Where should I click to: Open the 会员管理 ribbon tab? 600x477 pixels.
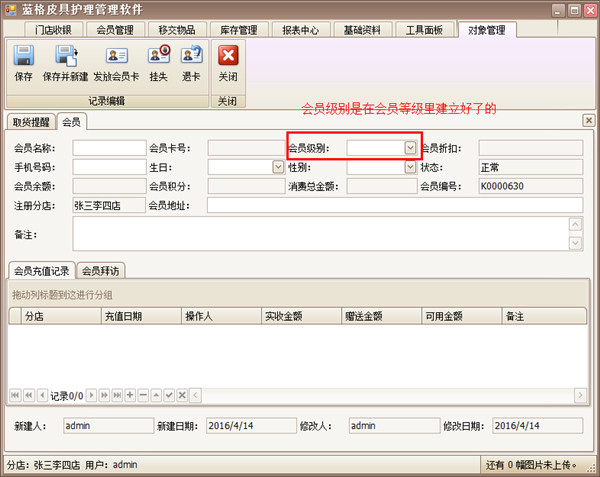coord(115,30)
